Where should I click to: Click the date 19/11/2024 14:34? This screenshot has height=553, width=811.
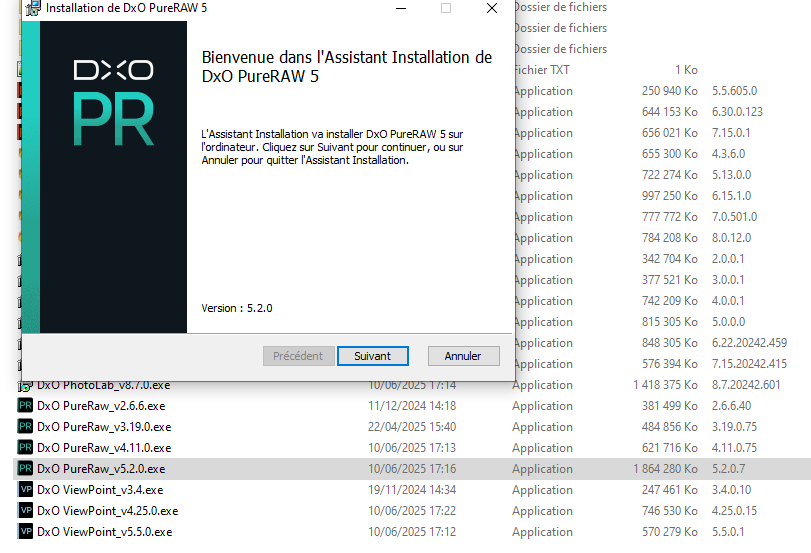coord(412,490)
